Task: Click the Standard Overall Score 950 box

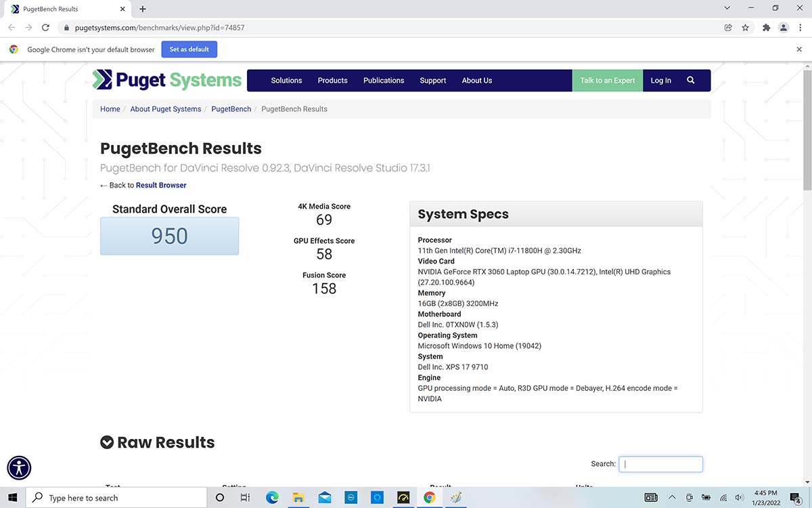Action: click(x=169, y=236)
